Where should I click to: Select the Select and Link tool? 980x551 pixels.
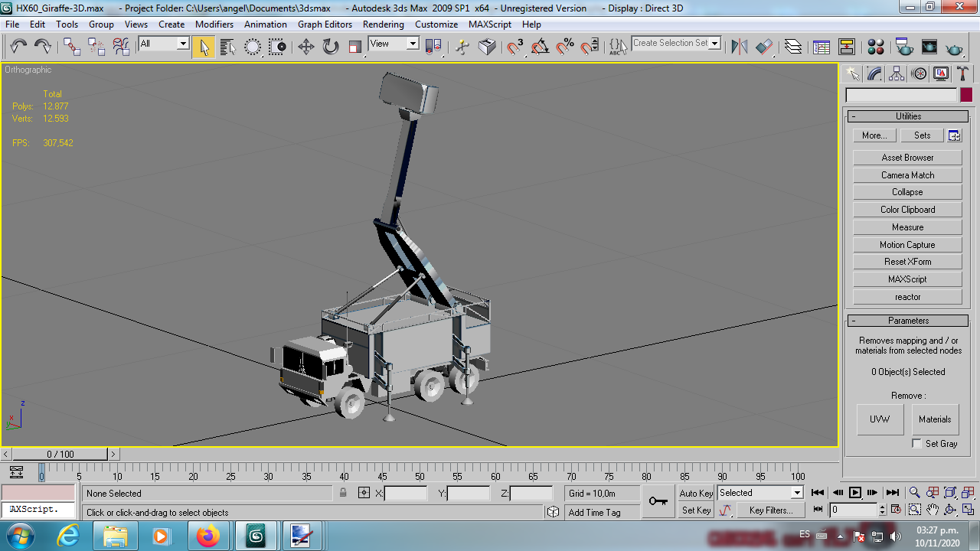(72, 47)
